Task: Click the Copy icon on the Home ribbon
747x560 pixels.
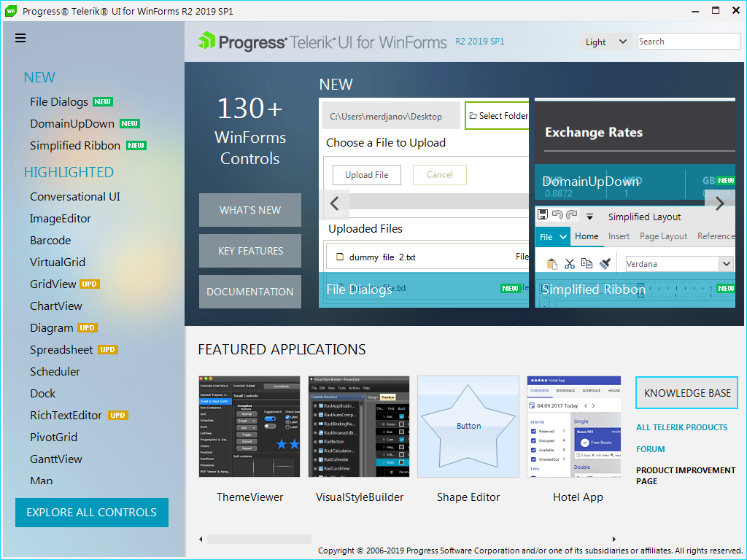Action: [586, 264]
